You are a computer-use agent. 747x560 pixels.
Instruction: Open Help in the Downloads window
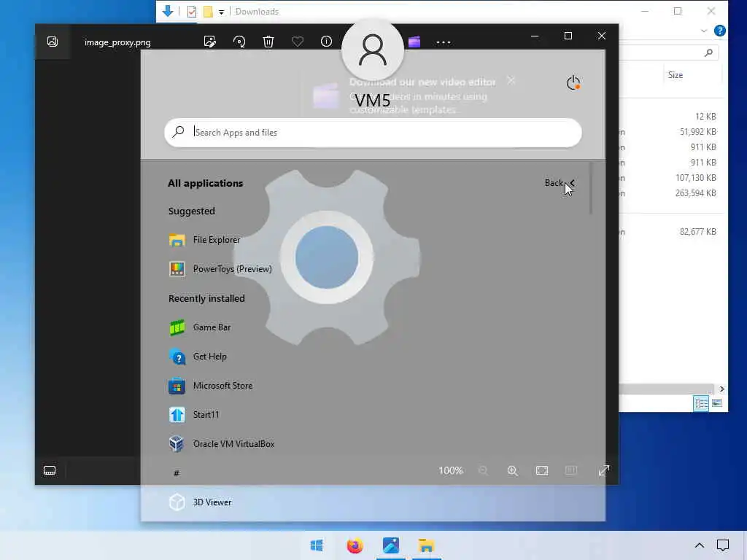[720, 31]
